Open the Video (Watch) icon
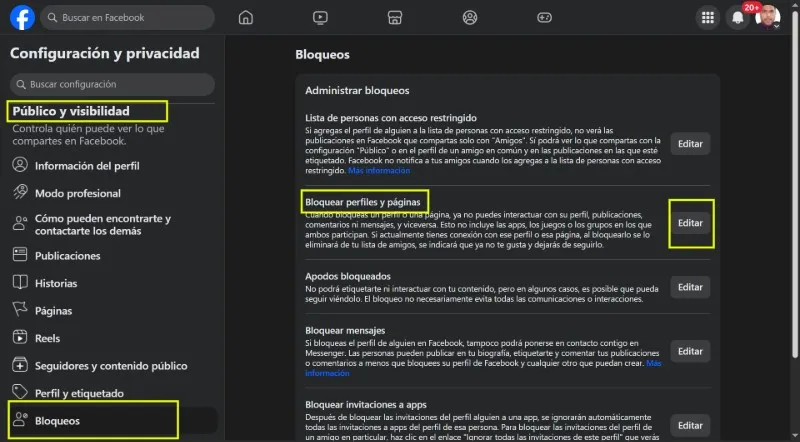 tap(320, 17)
